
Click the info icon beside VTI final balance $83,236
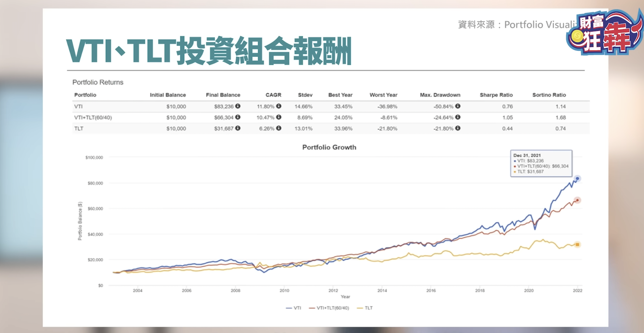(238, 106)
